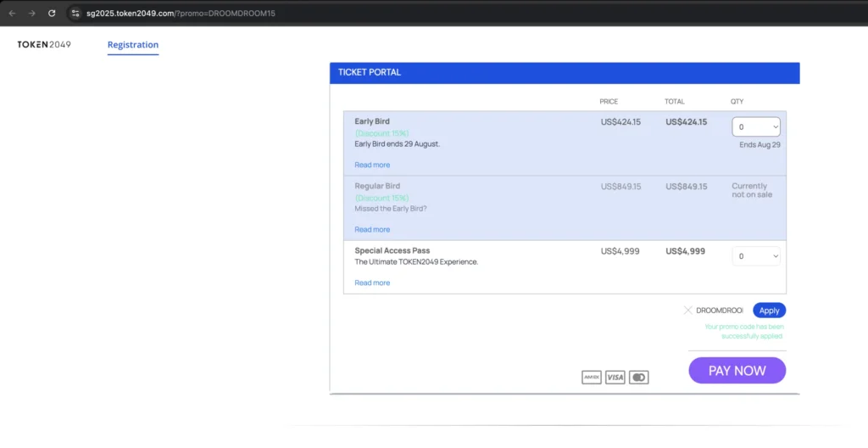Click the promo code successfully applied message
This screenshot has width=868, height=448.
coord(744,331)
